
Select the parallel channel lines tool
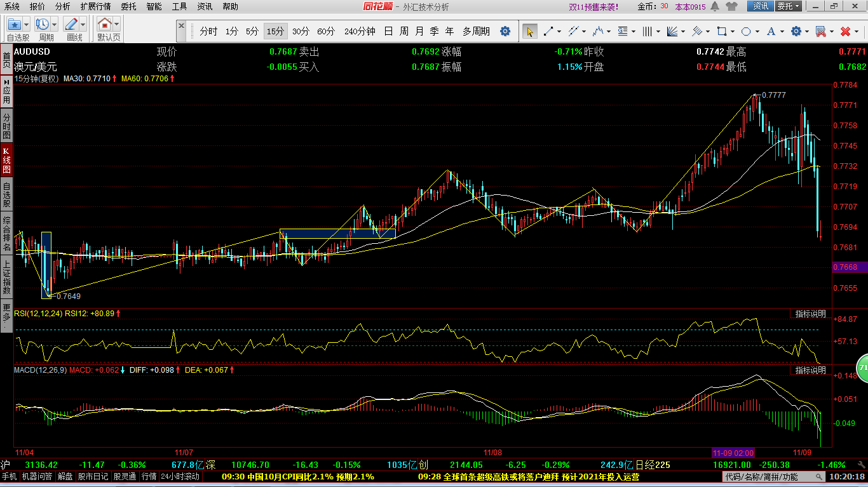tap(573, 31)
